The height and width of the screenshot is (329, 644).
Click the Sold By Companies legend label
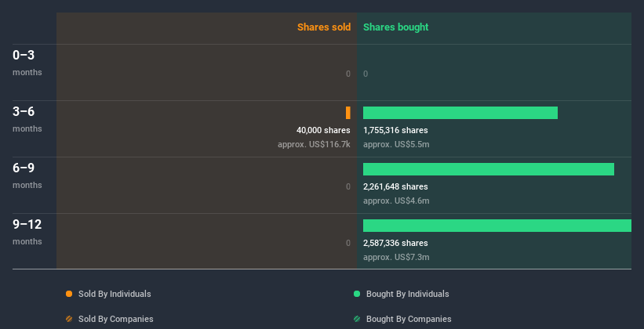point(116,319)
